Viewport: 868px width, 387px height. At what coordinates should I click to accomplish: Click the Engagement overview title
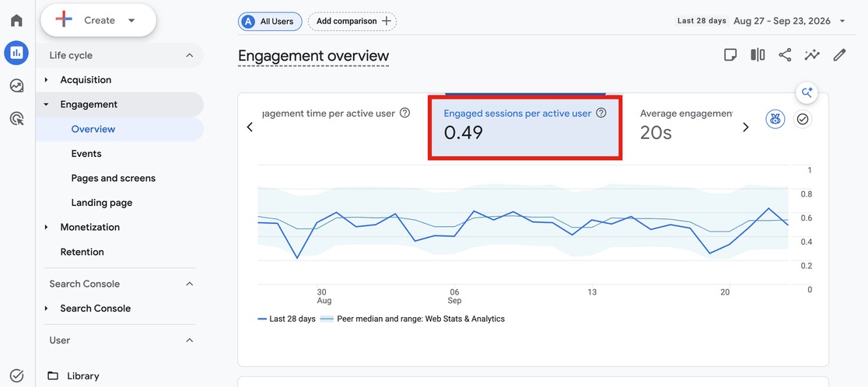(313, 56)
